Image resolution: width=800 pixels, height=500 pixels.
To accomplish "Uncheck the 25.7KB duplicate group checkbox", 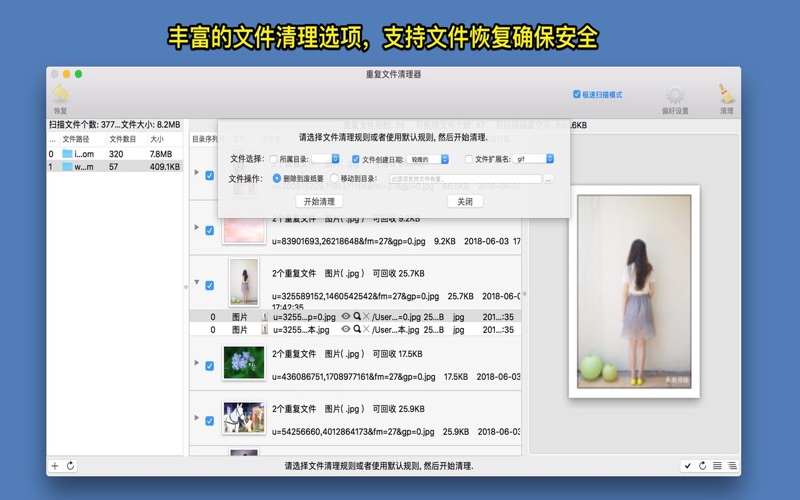I will click(210, 286).
